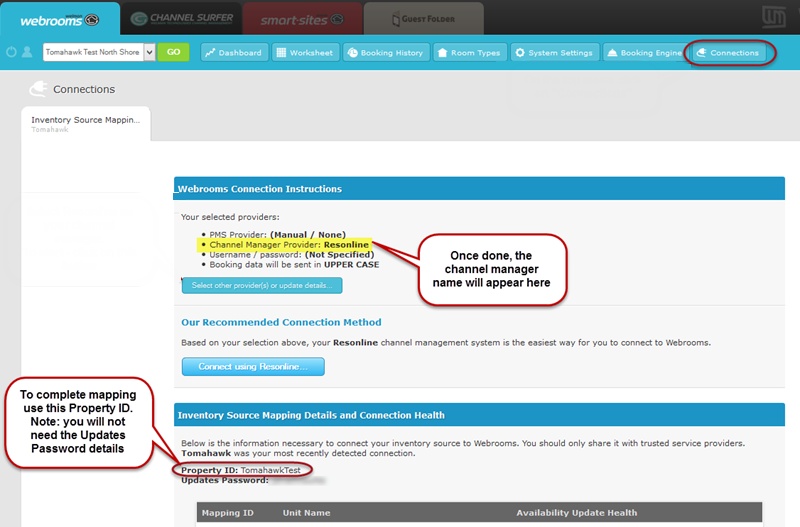The image size is (800, 527).
Task: Open the Webrooms product tab
Action: click(x=60, y=19)
